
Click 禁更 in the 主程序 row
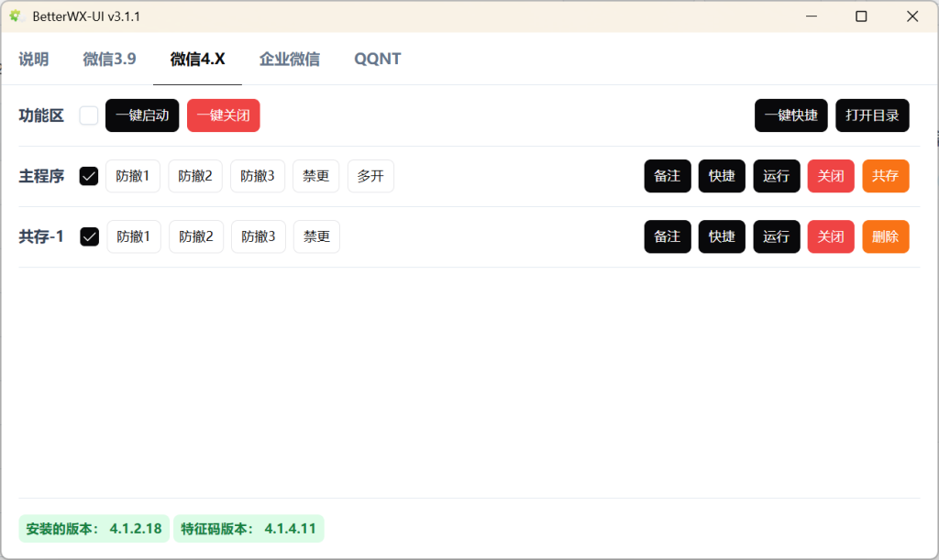315,175
